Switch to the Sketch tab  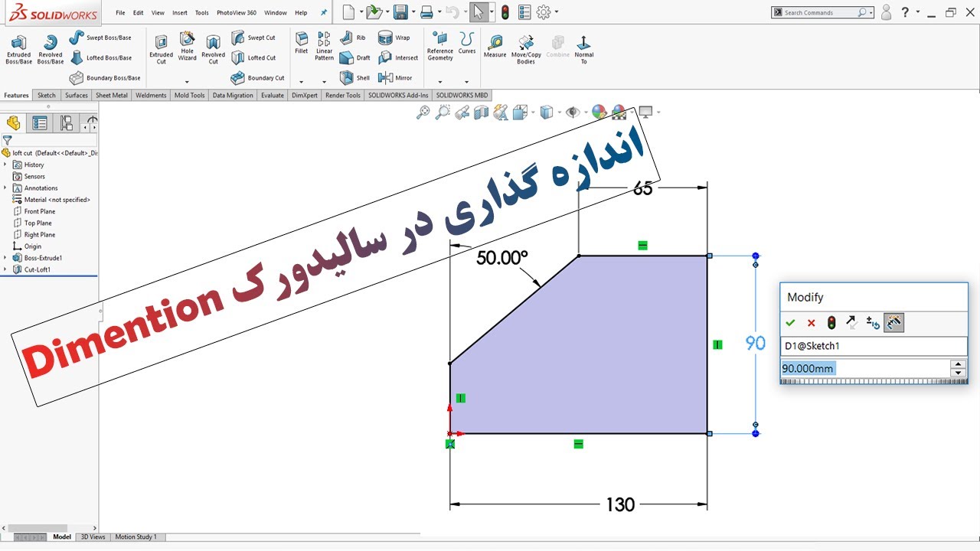pyautogui.click(x=47, y=96)
